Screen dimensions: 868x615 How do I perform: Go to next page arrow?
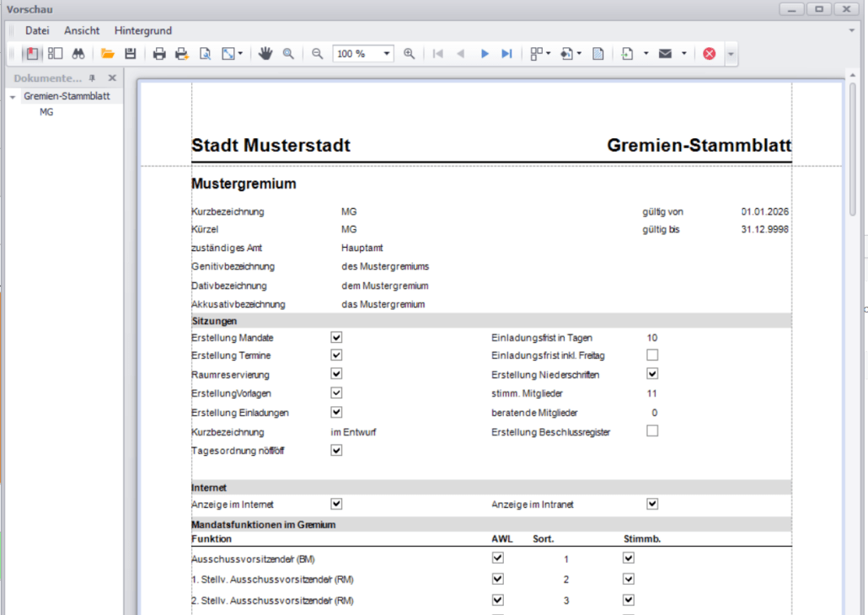(x=485, y=54)
